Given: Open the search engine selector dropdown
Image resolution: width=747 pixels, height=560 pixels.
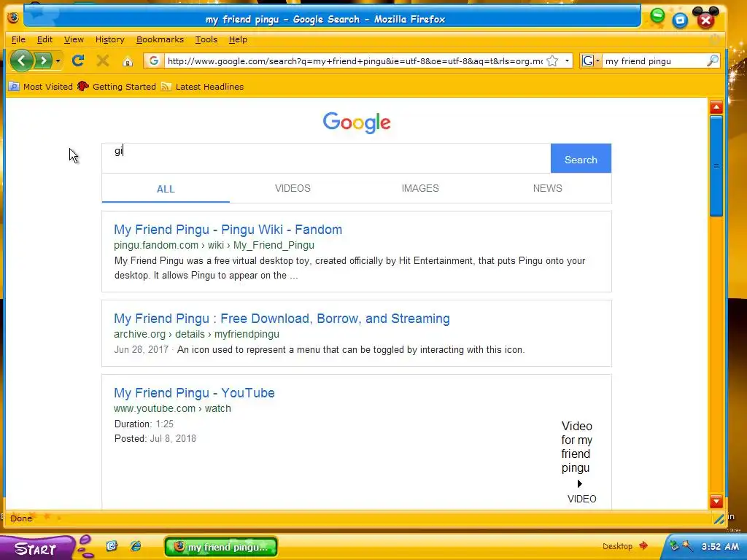Looking at the screenshot, I should [591, 61].
